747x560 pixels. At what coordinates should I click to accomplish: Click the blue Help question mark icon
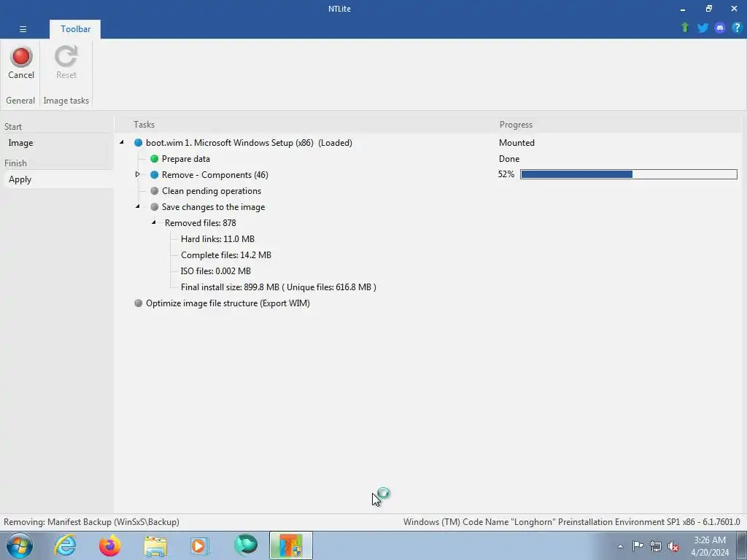point(737,28)
